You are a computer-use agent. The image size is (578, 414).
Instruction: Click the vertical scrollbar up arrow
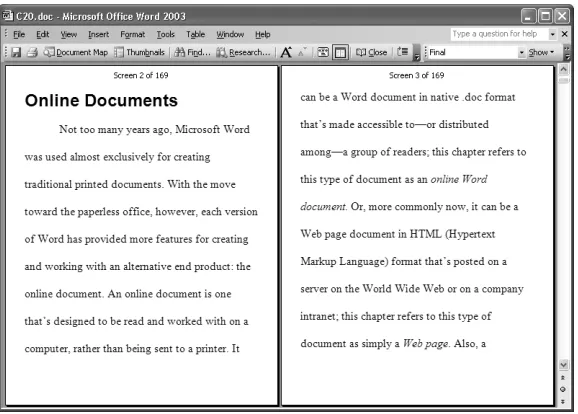click(563, 69)
